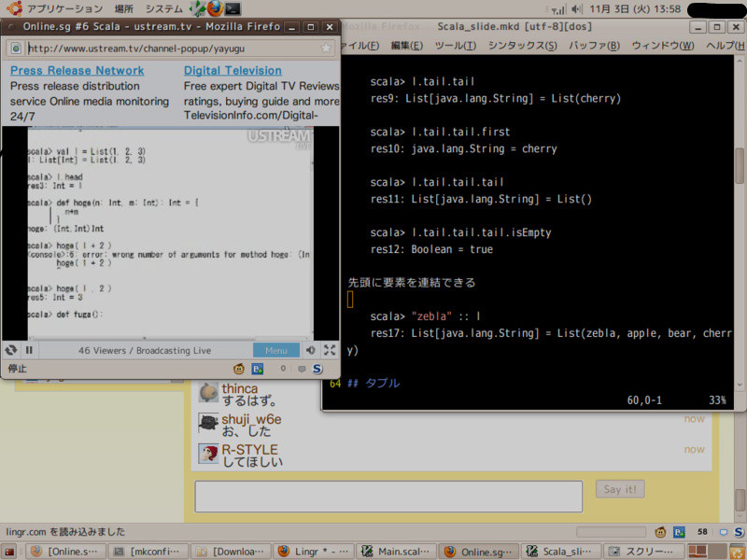Image resolution: width=747 pixels, height=560 pixels.
Task: Toggle fullscreen in Ustream player
Action: coord(330,350)
